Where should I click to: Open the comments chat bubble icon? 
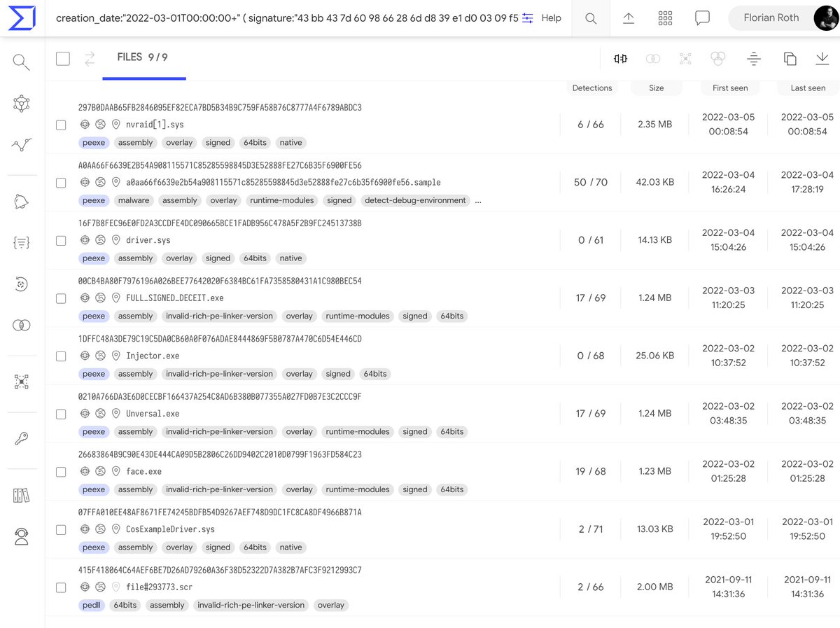(702, 18)
